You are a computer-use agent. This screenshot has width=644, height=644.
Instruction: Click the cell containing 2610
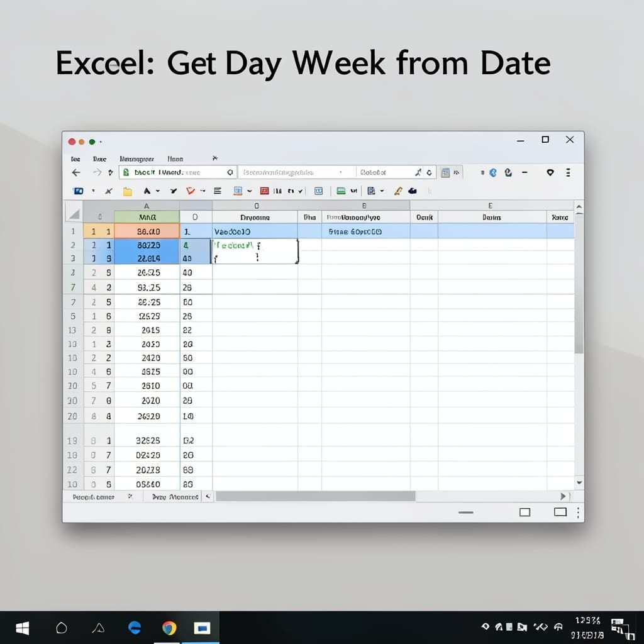[x=147, y=386]
